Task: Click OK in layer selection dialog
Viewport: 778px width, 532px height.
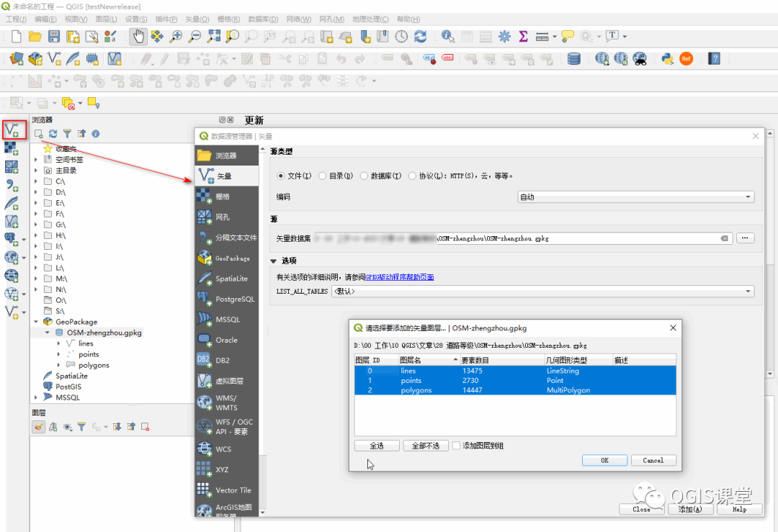Action: click(604, 460)
